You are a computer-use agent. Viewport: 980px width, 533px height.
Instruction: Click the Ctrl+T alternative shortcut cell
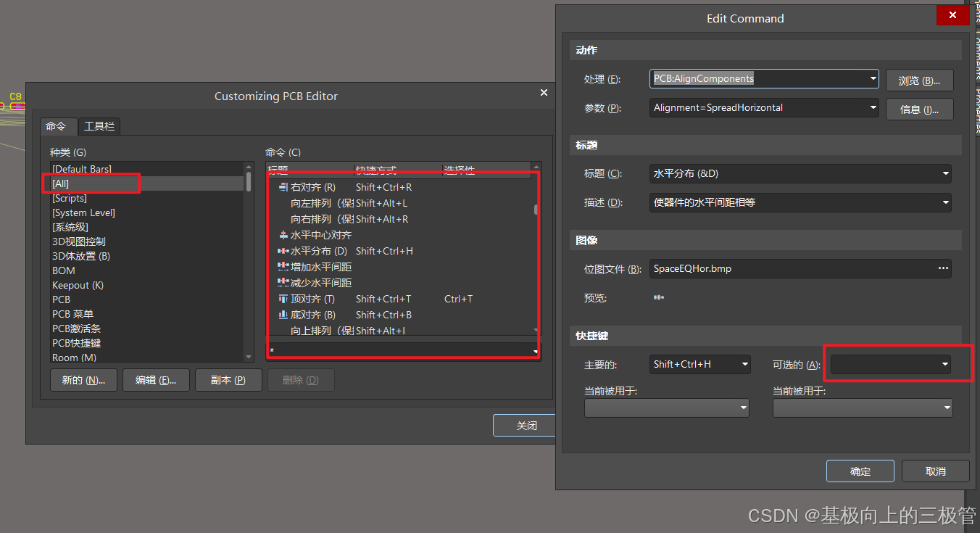[459, 299]
